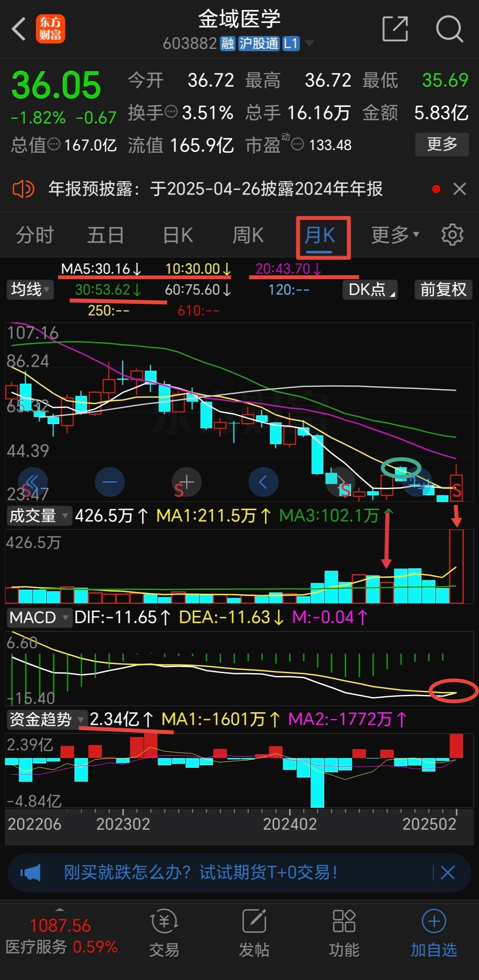Tap the 总值 info icon
Screen dimensions: 479x980
pos(54,144)
